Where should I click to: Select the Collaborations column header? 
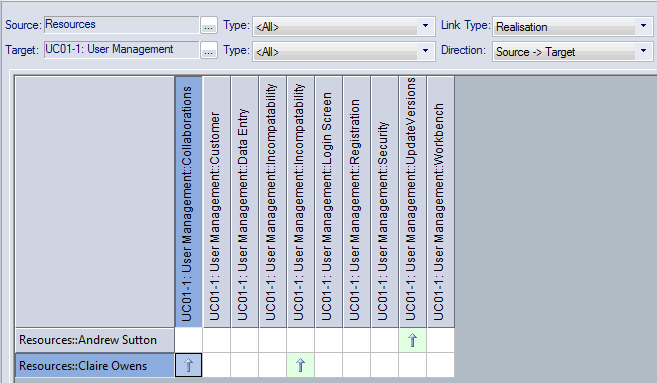point(189,202)
